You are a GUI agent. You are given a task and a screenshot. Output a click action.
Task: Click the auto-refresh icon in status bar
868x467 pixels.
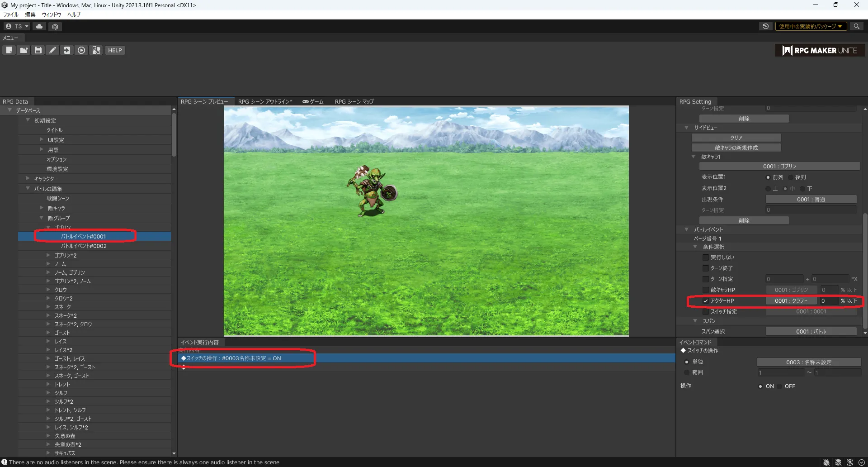click(850, 462)
